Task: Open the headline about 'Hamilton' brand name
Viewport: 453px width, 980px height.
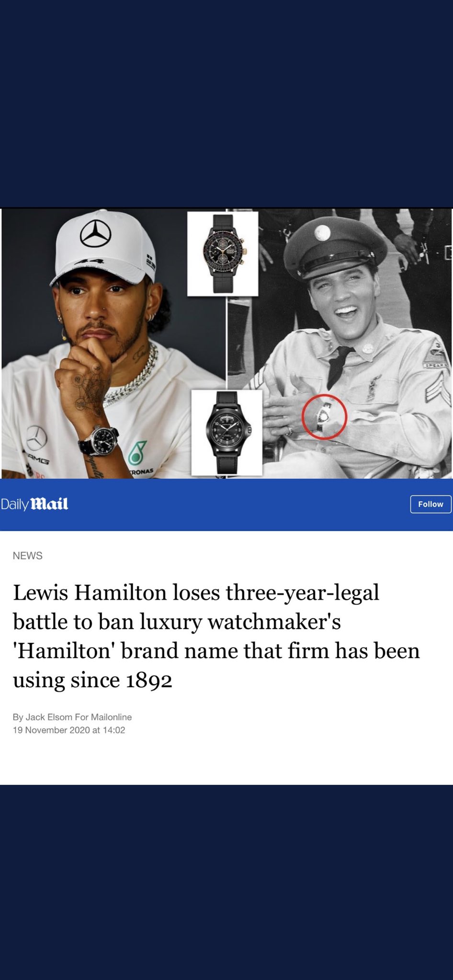Action: pos(216,636)
